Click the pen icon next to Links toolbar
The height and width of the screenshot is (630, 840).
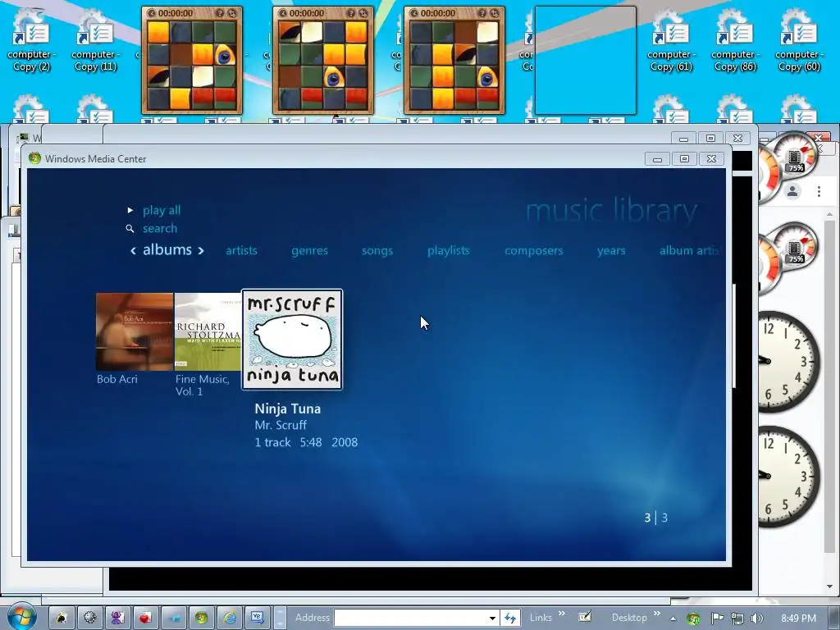584,617
